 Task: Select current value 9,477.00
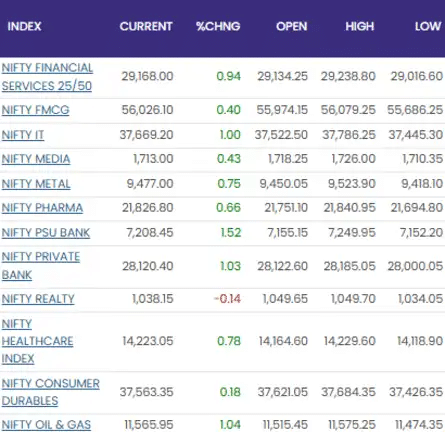[x=150, y=183]
